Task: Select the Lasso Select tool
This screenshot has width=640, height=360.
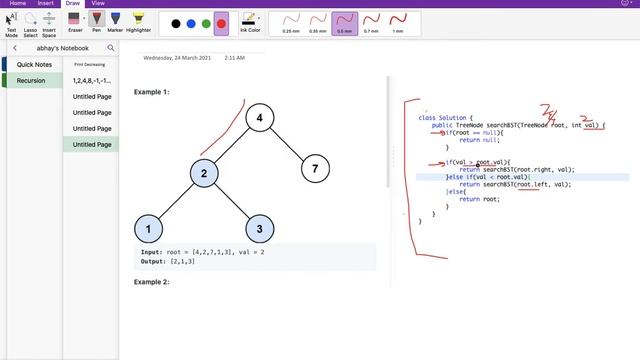Action: coord(30,24)
